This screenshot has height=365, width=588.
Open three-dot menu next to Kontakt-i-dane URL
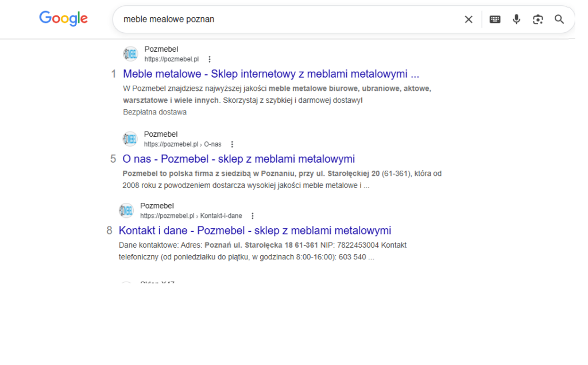click(x=253, y=216)
